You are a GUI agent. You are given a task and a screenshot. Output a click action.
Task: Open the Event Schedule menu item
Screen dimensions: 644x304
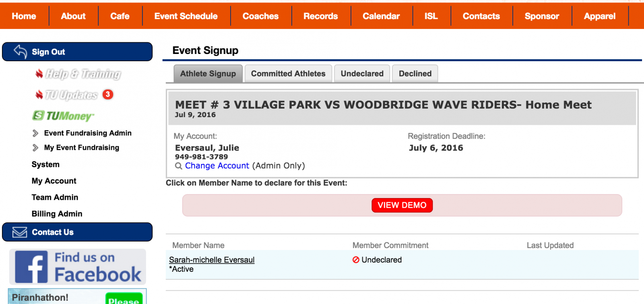186,16
